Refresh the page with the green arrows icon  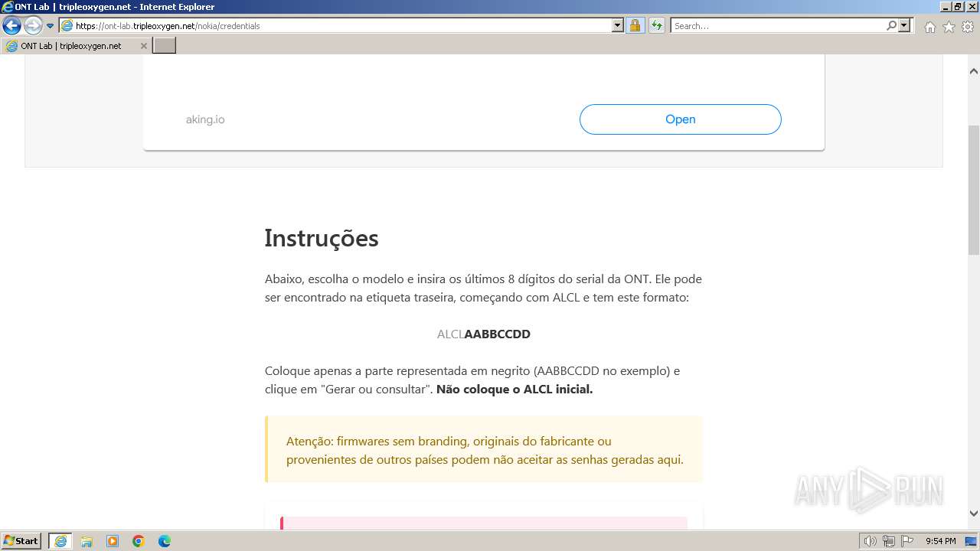(657, 26)
